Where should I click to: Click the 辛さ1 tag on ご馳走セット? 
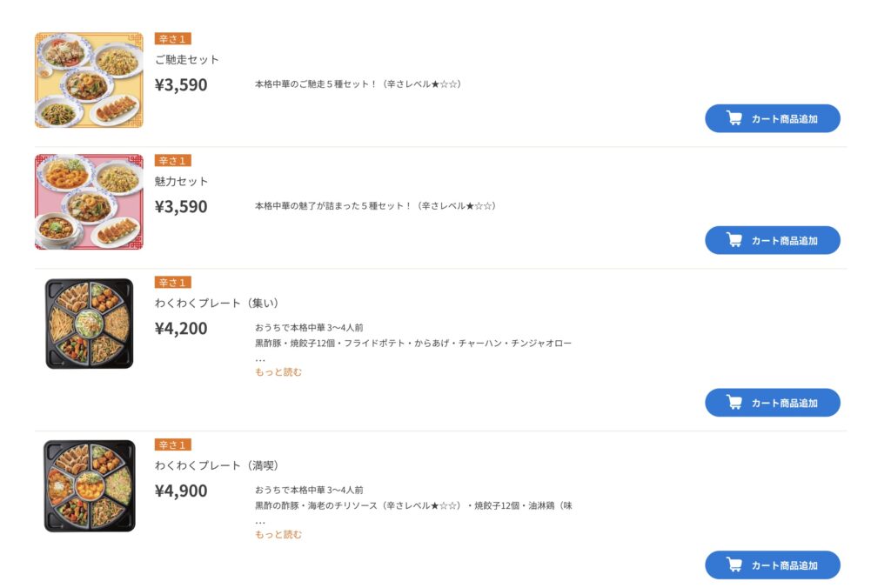[172, 39]
